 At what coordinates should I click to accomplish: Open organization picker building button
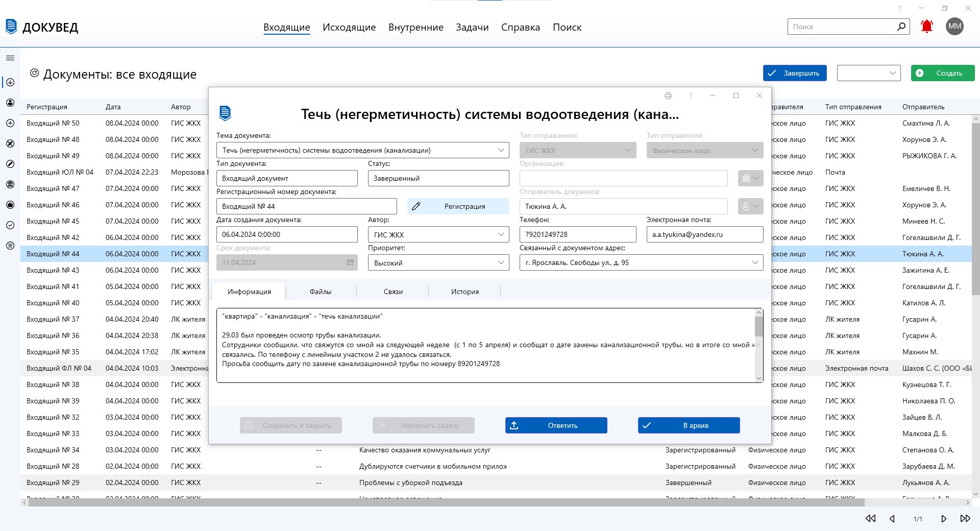pyautogui.click(x=750, y=178)
